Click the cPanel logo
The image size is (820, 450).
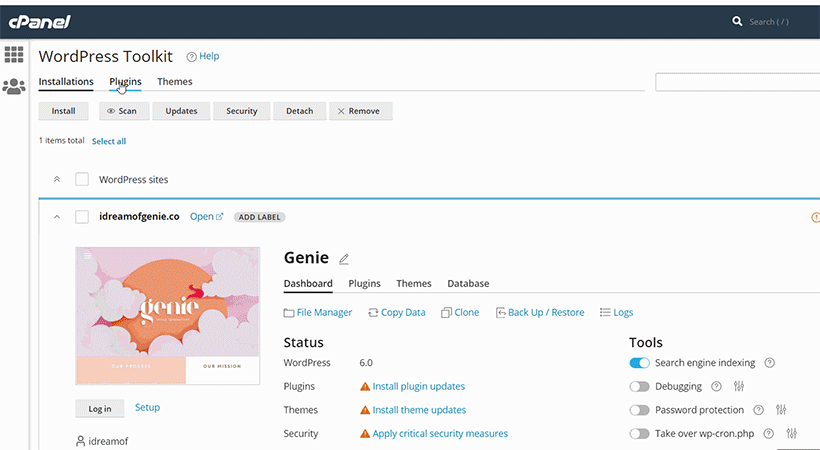(x=39, y=22)
